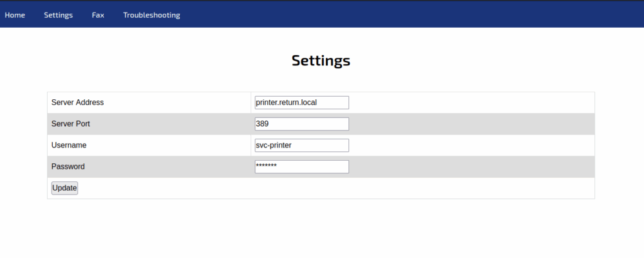Open the Fax navigation link
Image resolution: width=644 pixels, height=258 pixels.
pyautogui.click(x=98, y=15)
